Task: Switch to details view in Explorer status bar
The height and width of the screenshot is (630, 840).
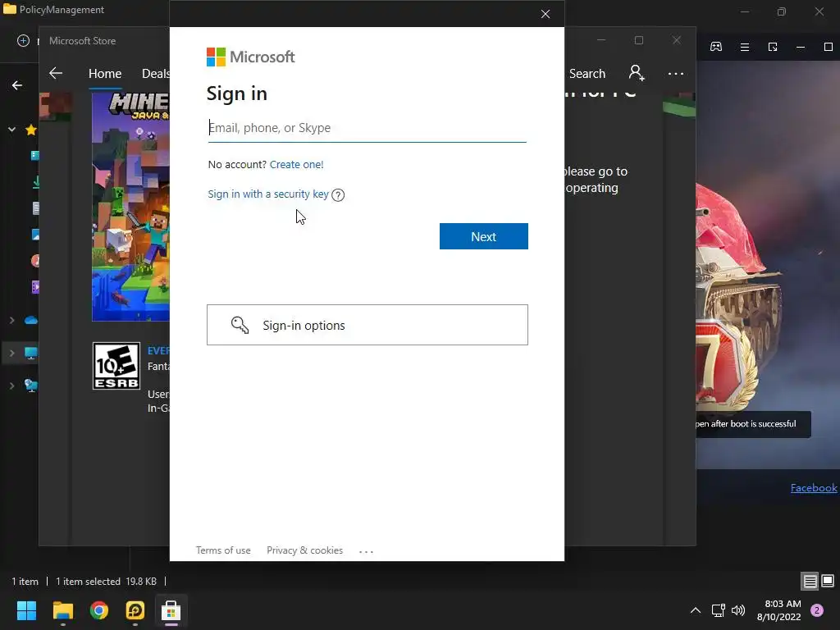Action: click(x=810, y=581)
